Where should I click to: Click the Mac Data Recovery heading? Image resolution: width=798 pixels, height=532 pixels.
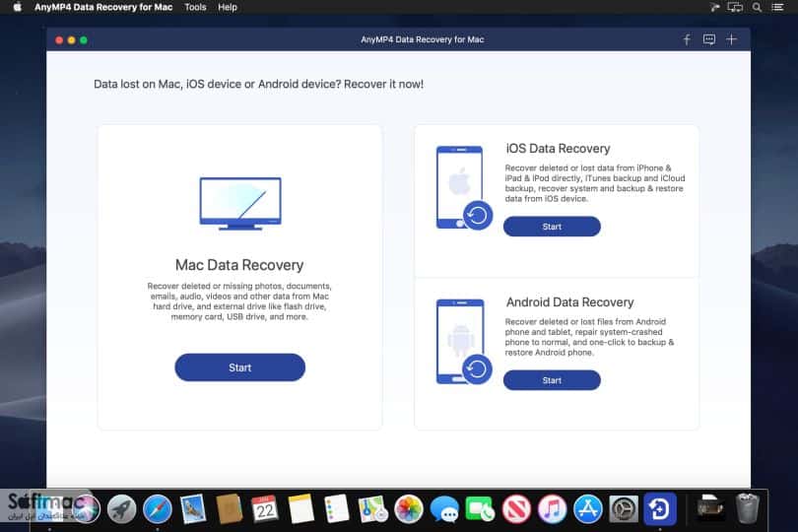[239, 265]
